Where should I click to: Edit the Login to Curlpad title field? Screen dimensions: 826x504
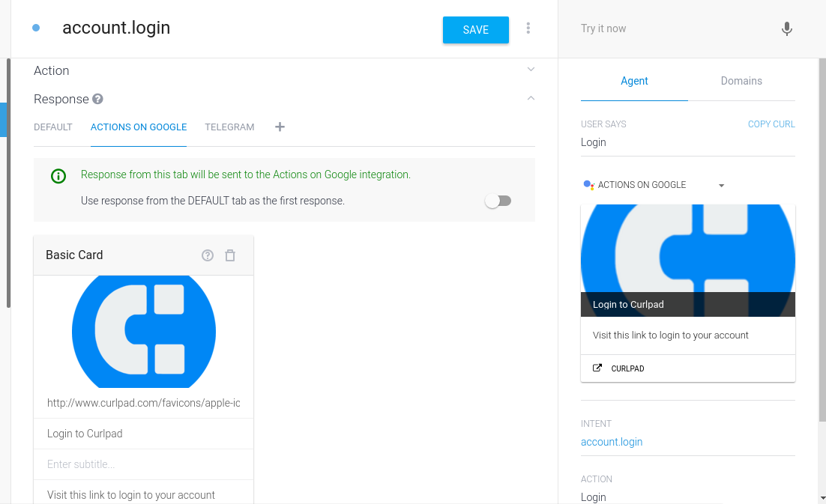143,434
